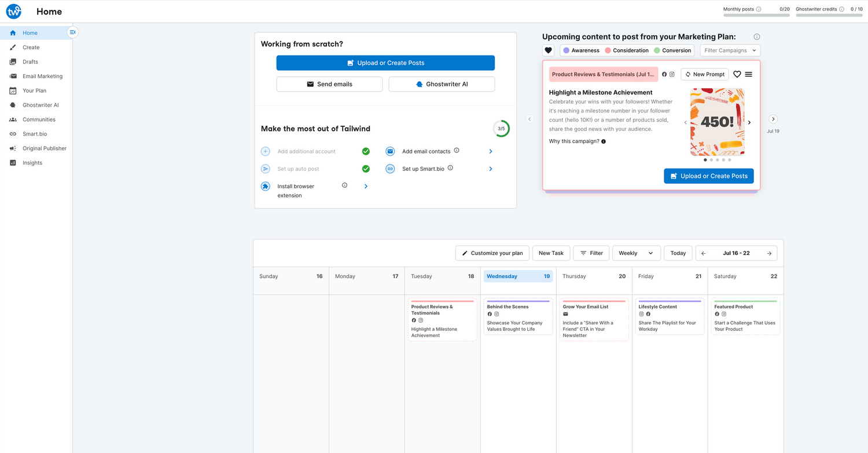The width and height of the screenshot is (868, 453).
Task: Open Featured Product task on Saturday
Action: pyautogui.click(x=745, y=316)
